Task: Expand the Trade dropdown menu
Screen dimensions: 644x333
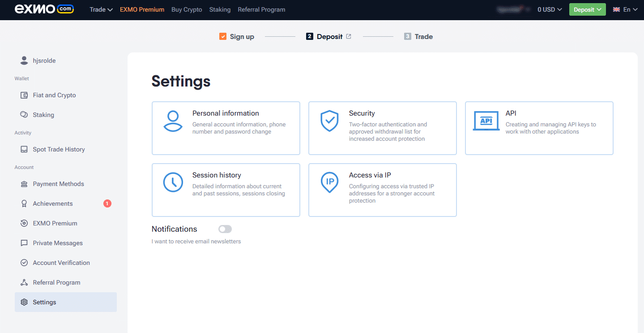Action: coord(101,9)
